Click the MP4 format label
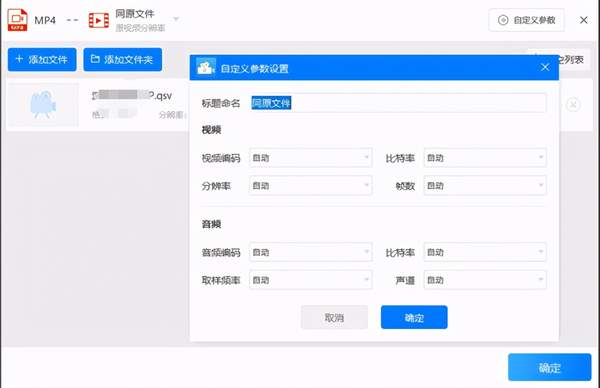600x388 pixels. [x=45, y=20]
